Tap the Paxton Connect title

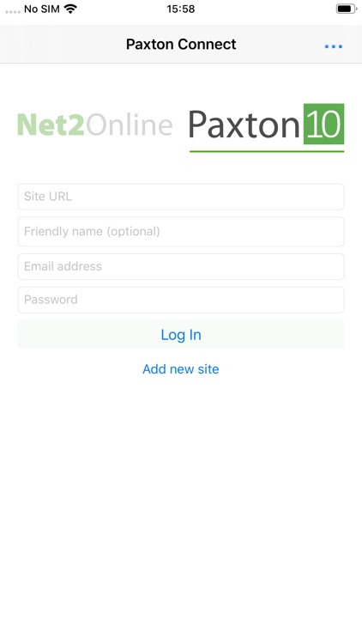(x=181, y=45)
